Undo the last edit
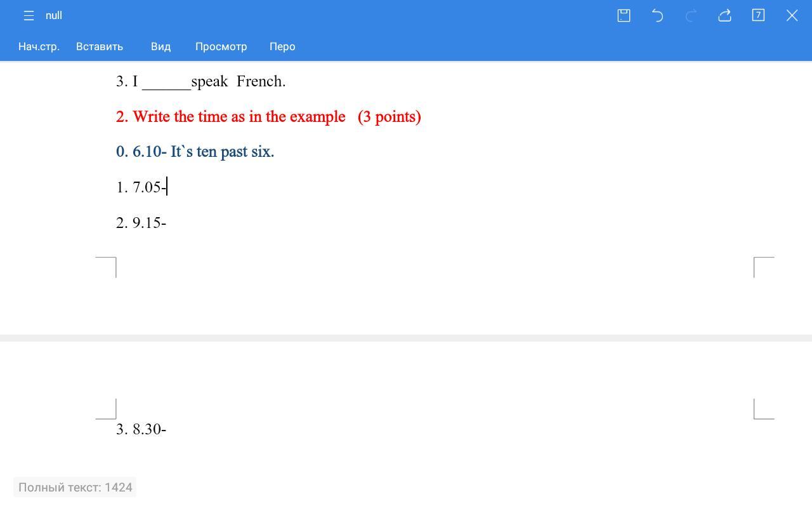Image resolution: width=812 pixels, height=508 pixels. (x=657, y=15)
